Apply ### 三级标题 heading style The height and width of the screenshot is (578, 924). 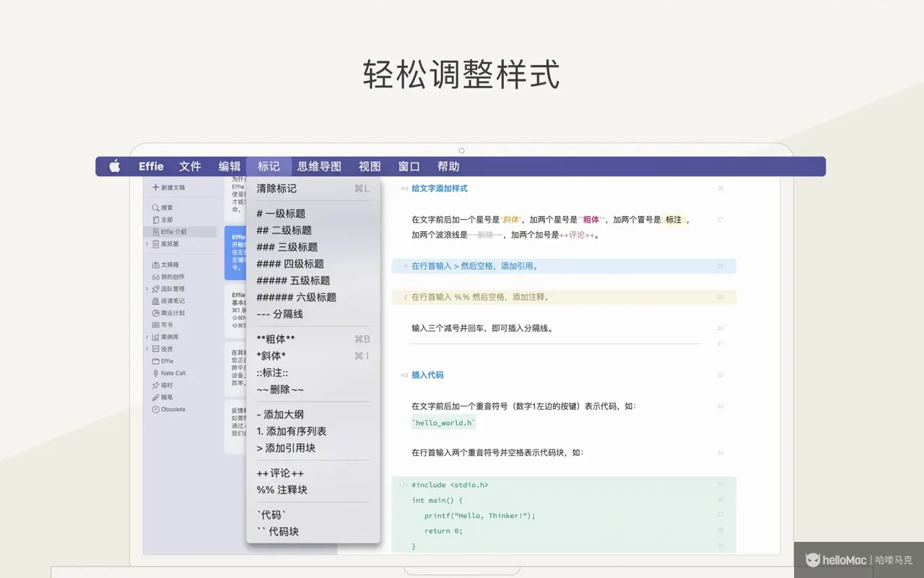click(313, 247)
